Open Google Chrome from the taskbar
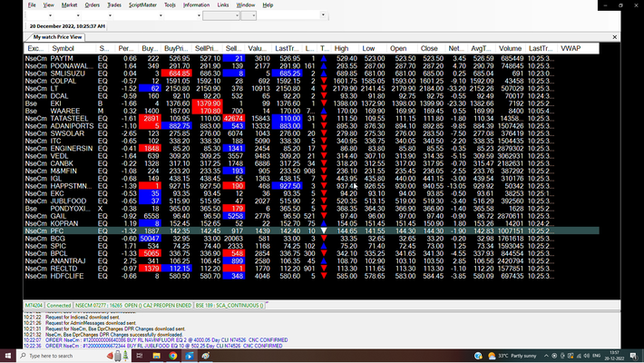Screen dimensions: 644x363 click(173, 356)
